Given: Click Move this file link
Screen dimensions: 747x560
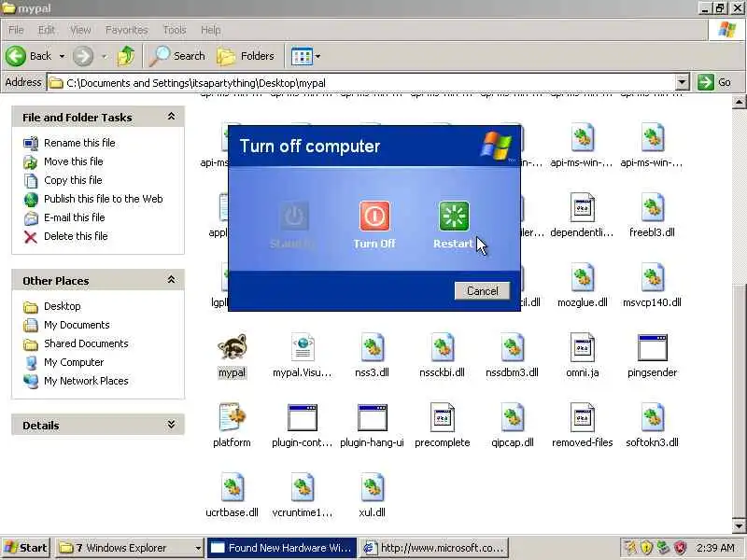Looking at the screenshot, I should tap(74, 161).
